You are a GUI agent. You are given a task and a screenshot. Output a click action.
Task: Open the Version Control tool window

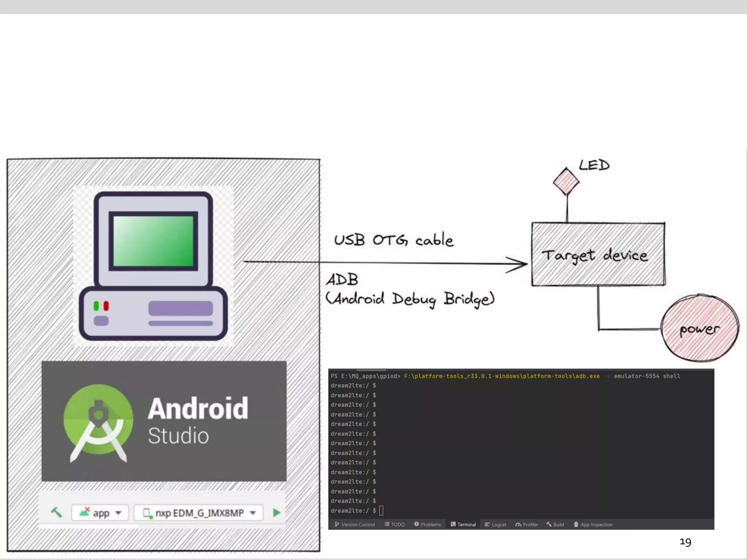(355, 525)
